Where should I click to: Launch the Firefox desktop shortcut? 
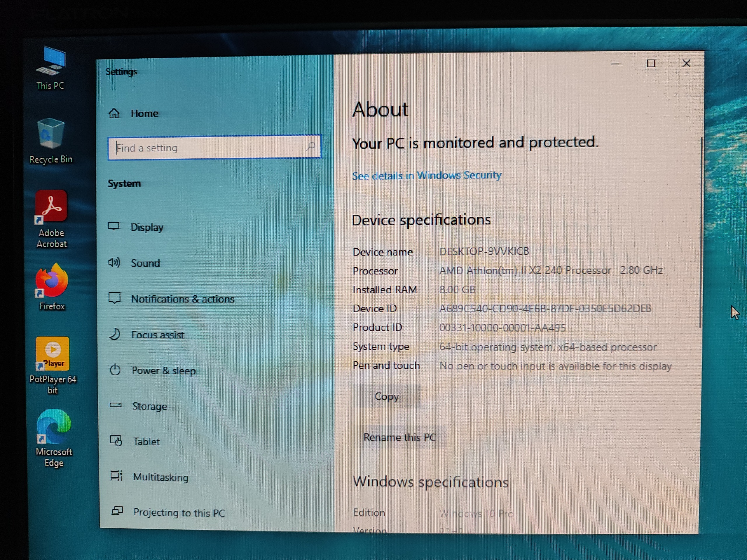52,281
